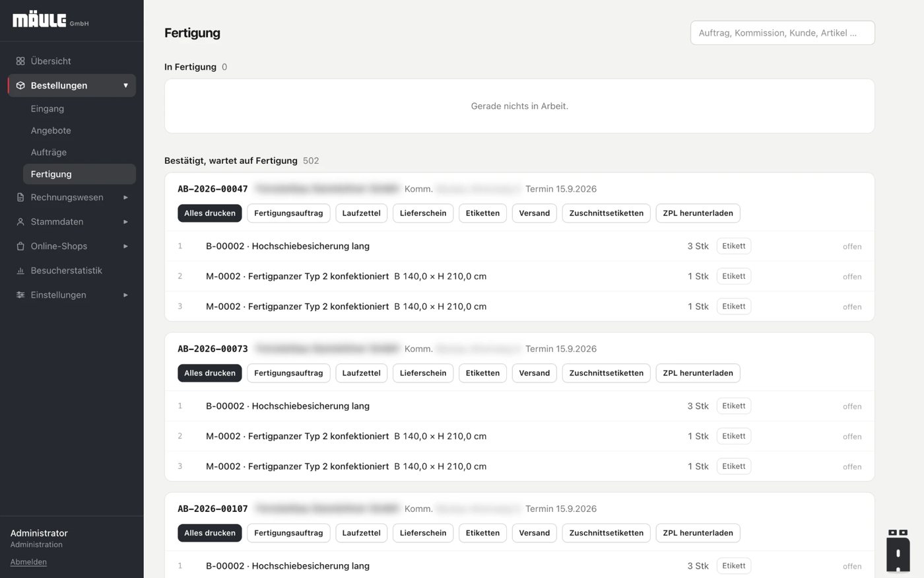Click the Abmelden logout link
This screenshot has width=924, height=578.
point(28,562)
